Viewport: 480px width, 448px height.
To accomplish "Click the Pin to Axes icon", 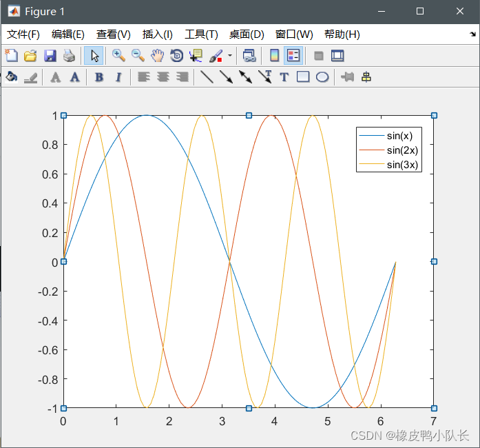I will tap(348, 77).
